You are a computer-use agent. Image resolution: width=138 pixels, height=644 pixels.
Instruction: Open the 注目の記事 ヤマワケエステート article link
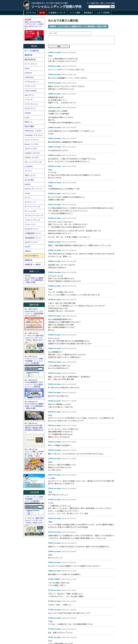coord(34,25)
